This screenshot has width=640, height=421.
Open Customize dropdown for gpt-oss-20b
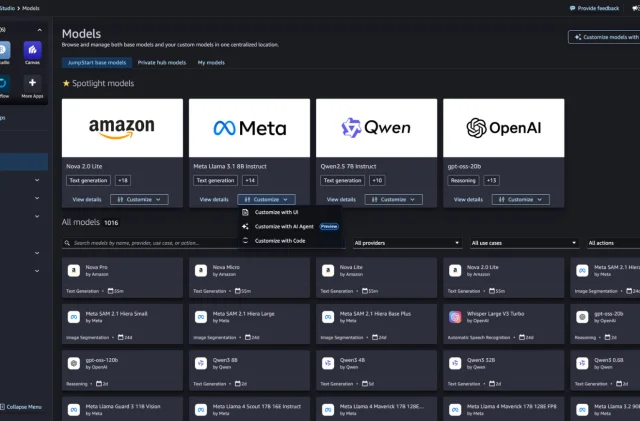coord(520,199)
